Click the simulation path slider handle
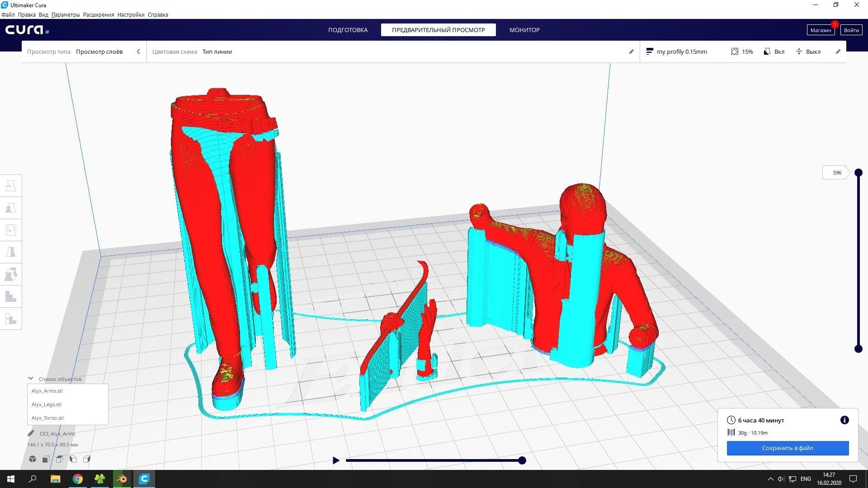The width and height of the screenshot is (868, 488). [x=522, y=460]
